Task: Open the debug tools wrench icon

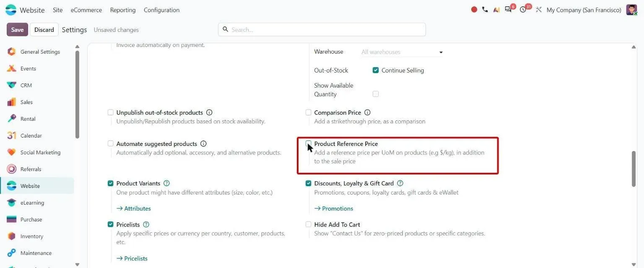Action: 539,10
